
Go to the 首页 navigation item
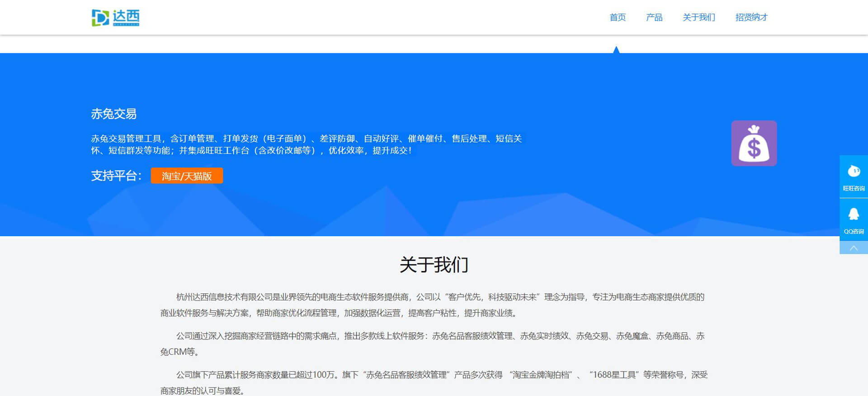[x=618, y=17]
